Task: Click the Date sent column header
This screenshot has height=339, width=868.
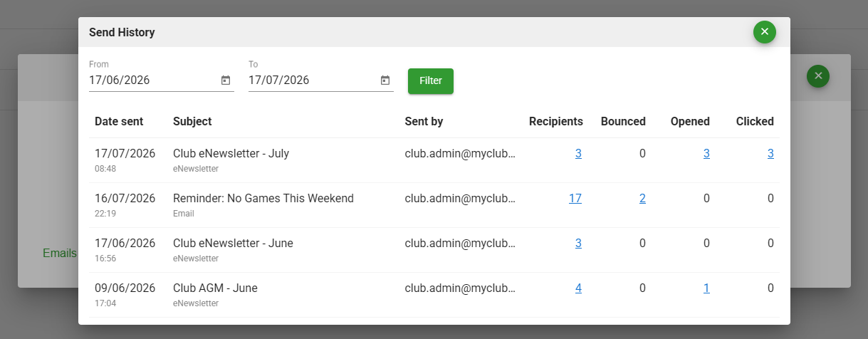Action: (x=119, y=121)
